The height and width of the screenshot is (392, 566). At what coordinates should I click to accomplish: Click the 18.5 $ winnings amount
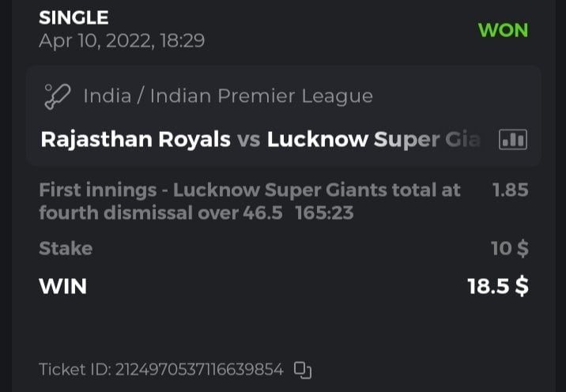click(x=498, y=285)
